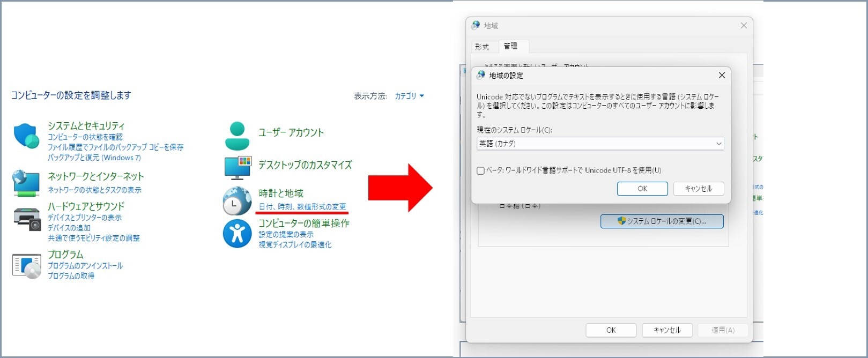Open Programs disc icon
This screenshot has width=868, height=358.
click(x=26, y=266)
